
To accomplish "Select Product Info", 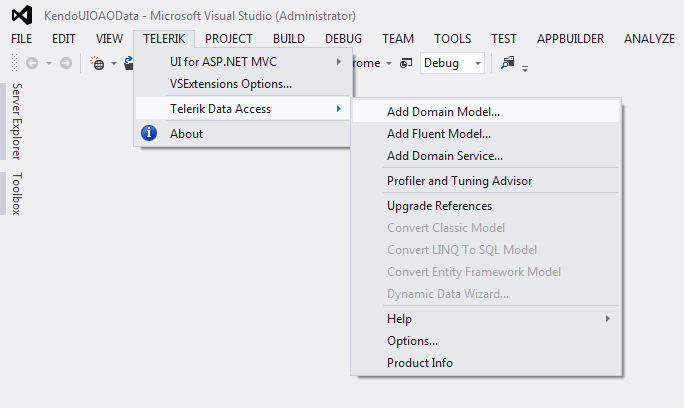I will tap(486, 363).
